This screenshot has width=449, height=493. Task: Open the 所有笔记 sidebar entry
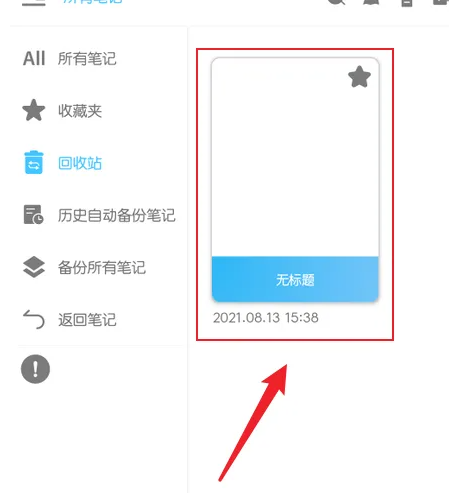pos(87,59)
